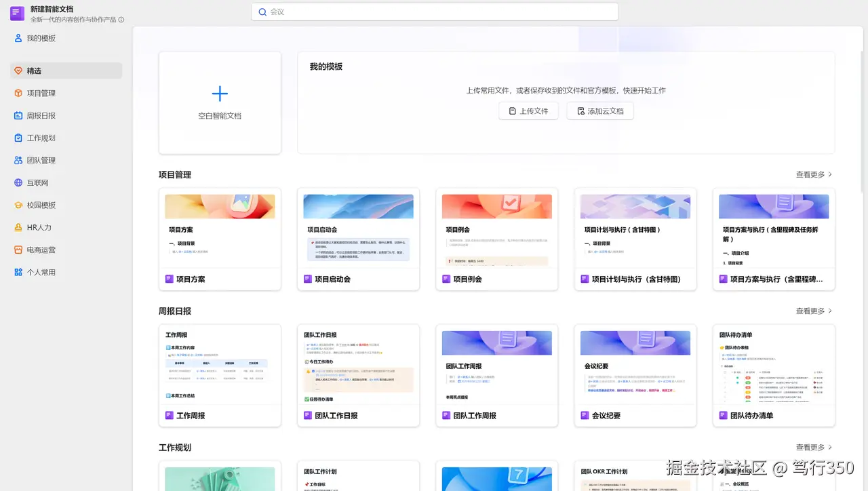
Task: Click the doc icon beside 工作周报 title
Action: pos(170,415)
